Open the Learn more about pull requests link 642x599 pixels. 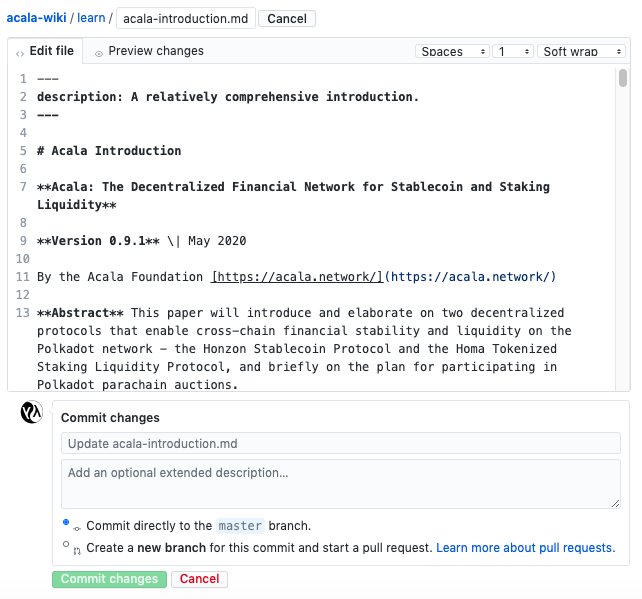click(526, 548)
